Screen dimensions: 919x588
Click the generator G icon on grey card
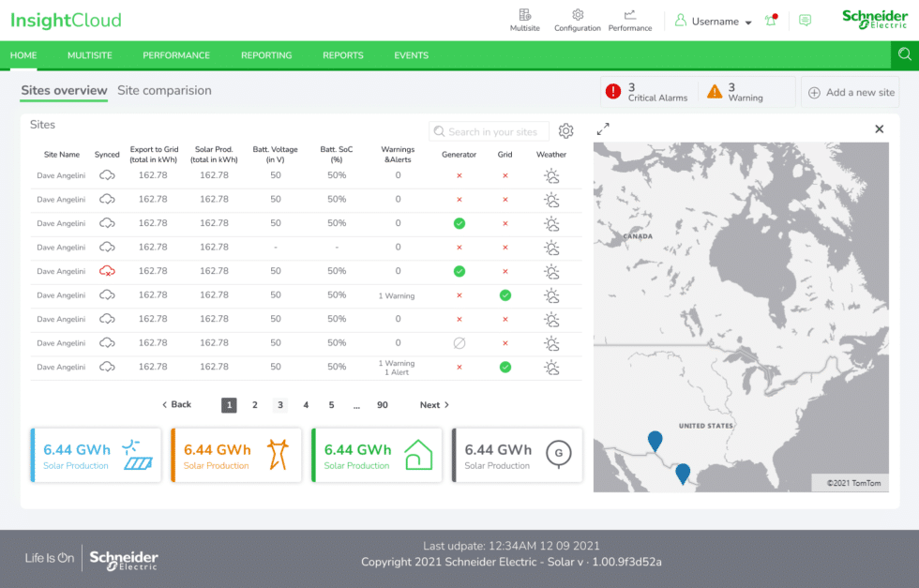pos(559,454)
